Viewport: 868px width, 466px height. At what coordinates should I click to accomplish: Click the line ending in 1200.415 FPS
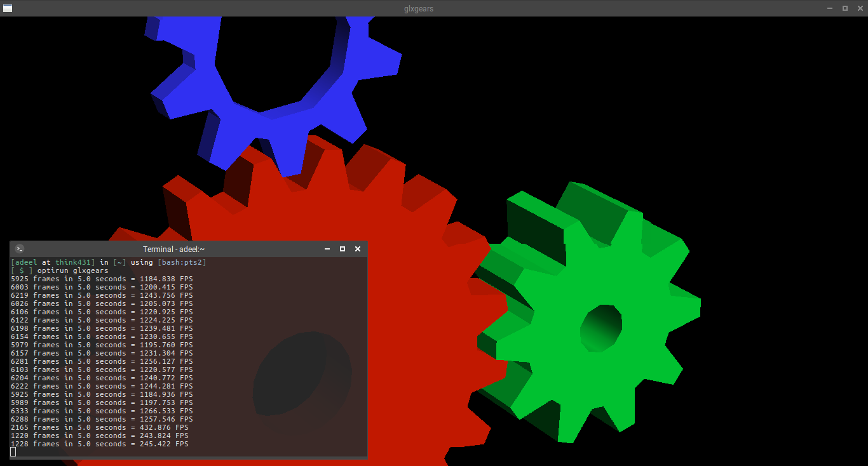102,287
